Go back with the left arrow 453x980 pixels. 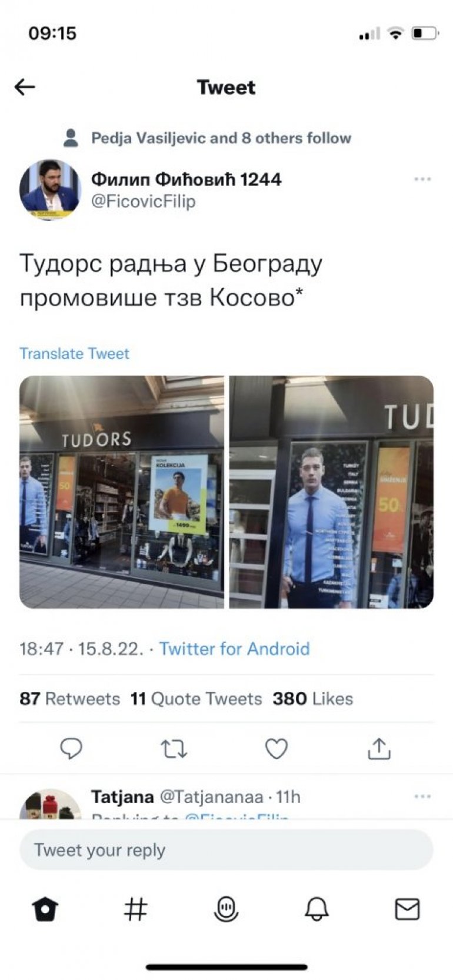[x=25, y=87]
